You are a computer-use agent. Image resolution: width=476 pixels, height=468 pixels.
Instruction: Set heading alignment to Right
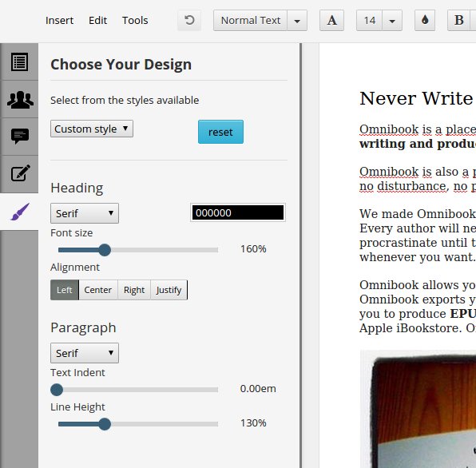click(134, 290)
